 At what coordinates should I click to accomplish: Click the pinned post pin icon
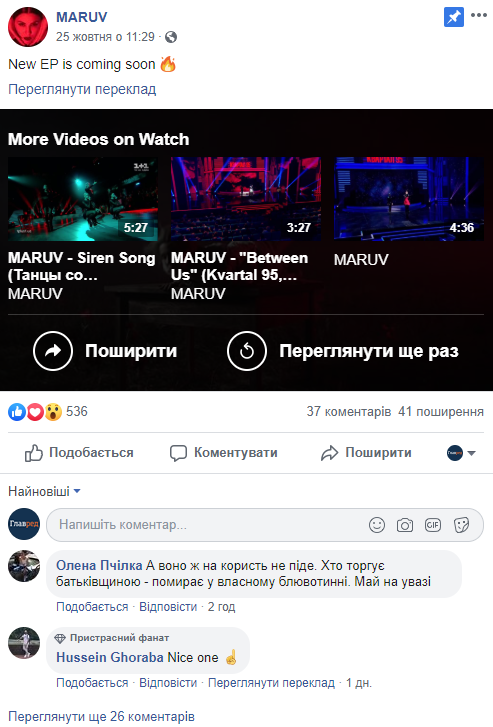pyautogui.click(x=454, y=17)
